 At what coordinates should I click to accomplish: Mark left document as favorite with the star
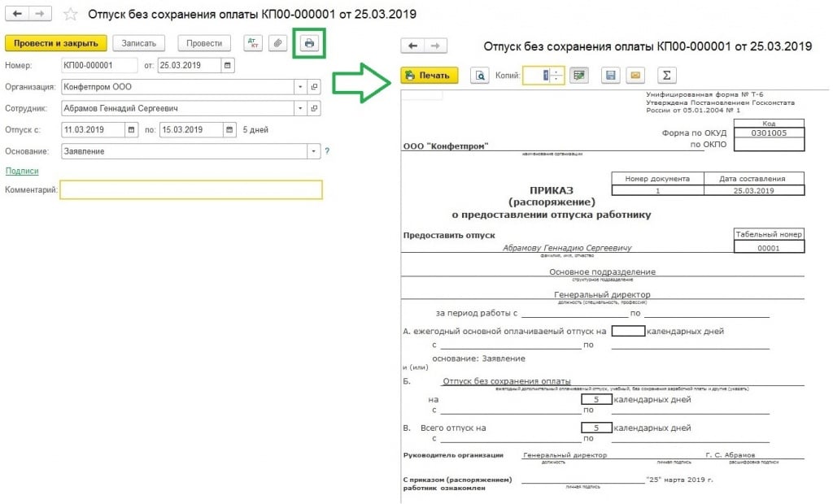(70, 15)
